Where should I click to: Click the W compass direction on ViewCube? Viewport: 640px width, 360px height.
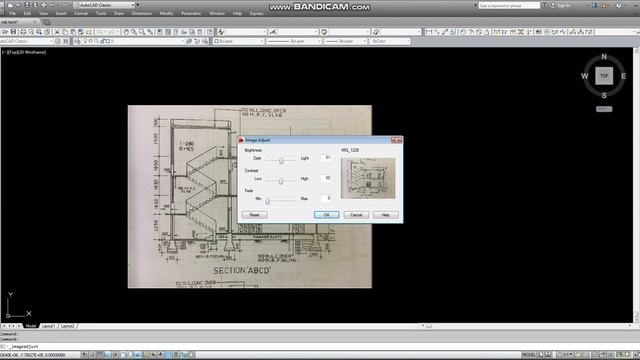click(x=584, y=76)
